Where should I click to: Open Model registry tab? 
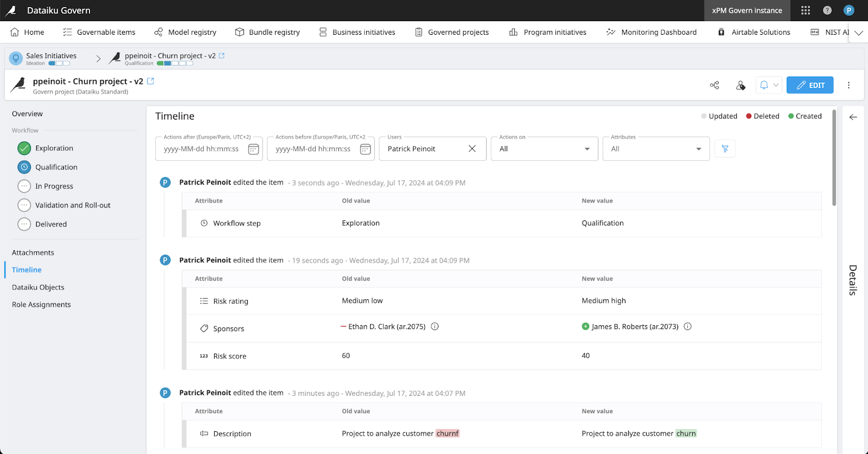tap(186, 32)
